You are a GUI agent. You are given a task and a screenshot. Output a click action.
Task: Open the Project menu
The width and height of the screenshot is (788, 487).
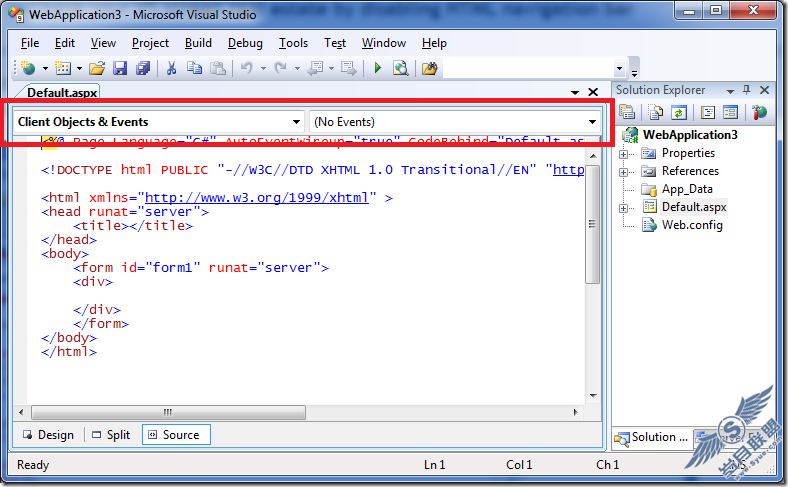tap(150, 43)
